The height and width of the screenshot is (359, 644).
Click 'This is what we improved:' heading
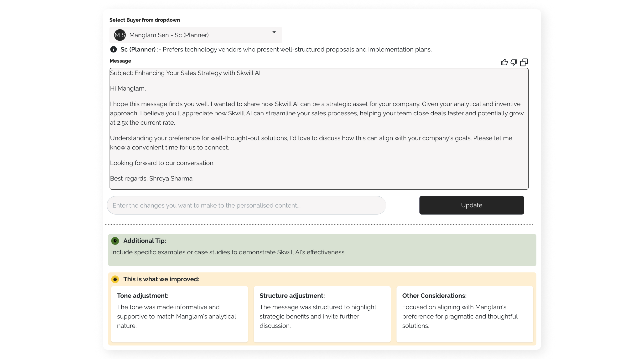[161, 279]
